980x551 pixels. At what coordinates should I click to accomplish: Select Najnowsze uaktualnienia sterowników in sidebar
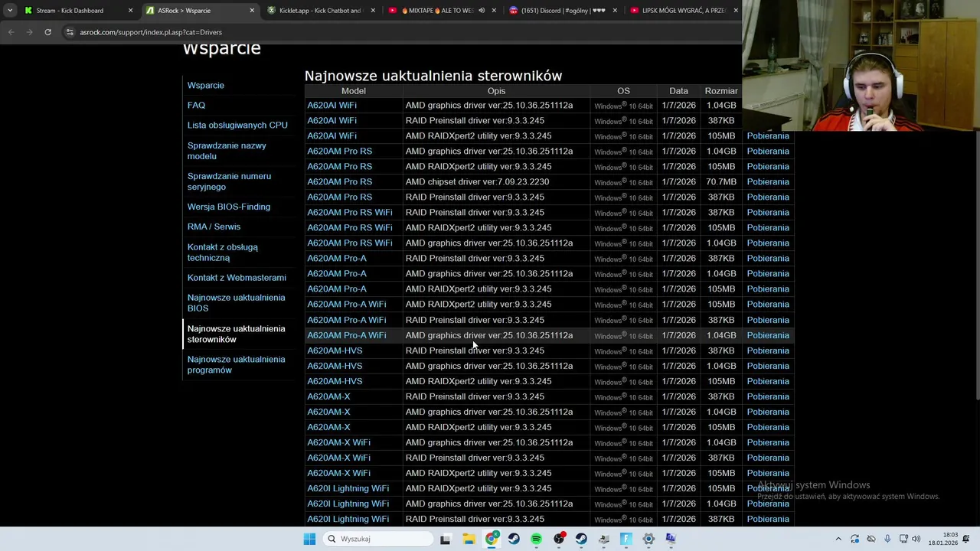pyautogui.click(x=236, y=334)
